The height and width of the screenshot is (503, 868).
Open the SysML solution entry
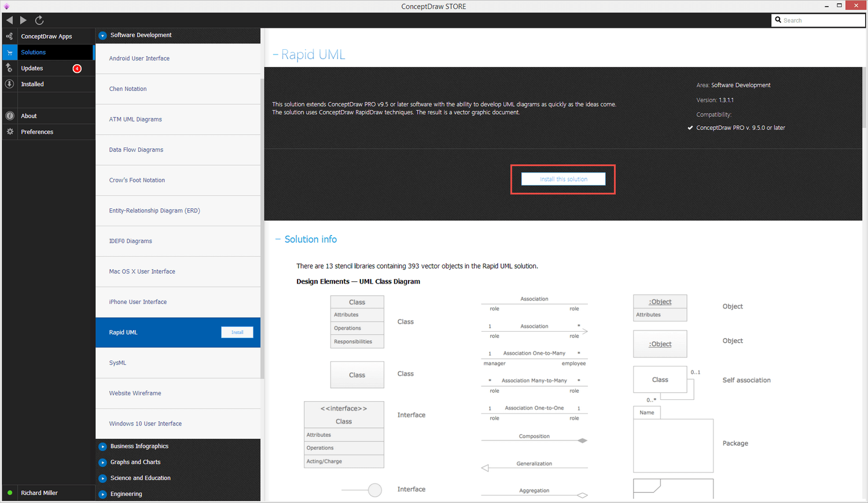click(x=117, y=363)
